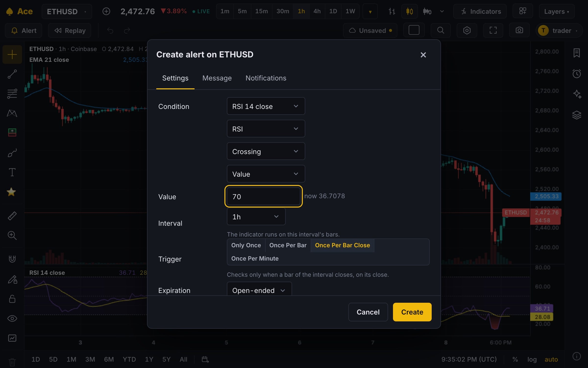Expand the Value comparison type dropdown
588x368 pixels.
(x=266, y=174)
